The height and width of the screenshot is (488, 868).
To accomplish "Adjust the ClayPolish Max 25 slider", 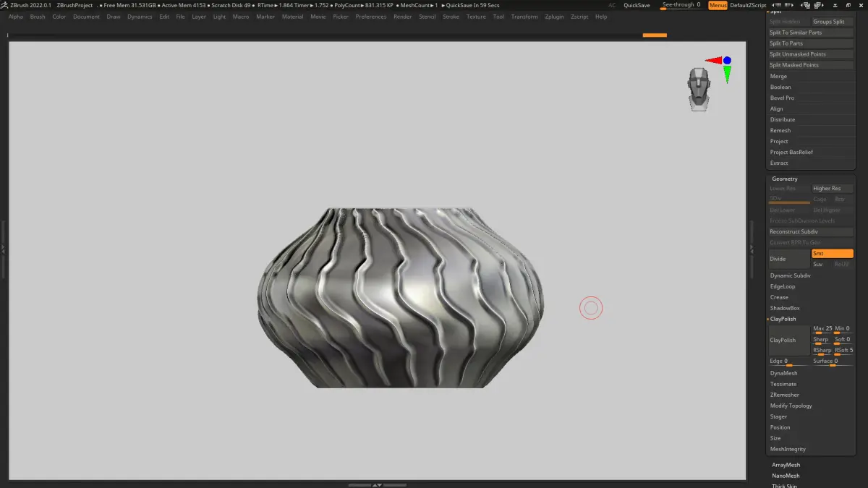I will click(822, 329).
